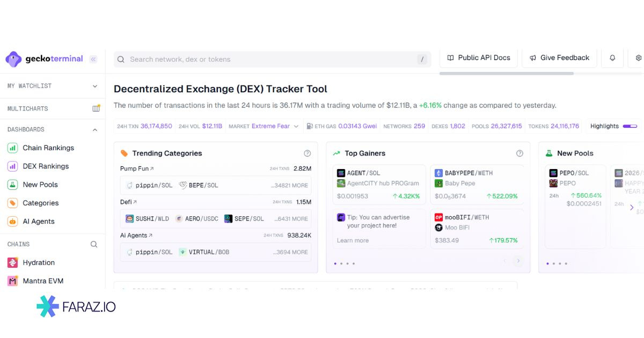
Task: Open Chain Rankings dashboard
Action: pos(48,148)
